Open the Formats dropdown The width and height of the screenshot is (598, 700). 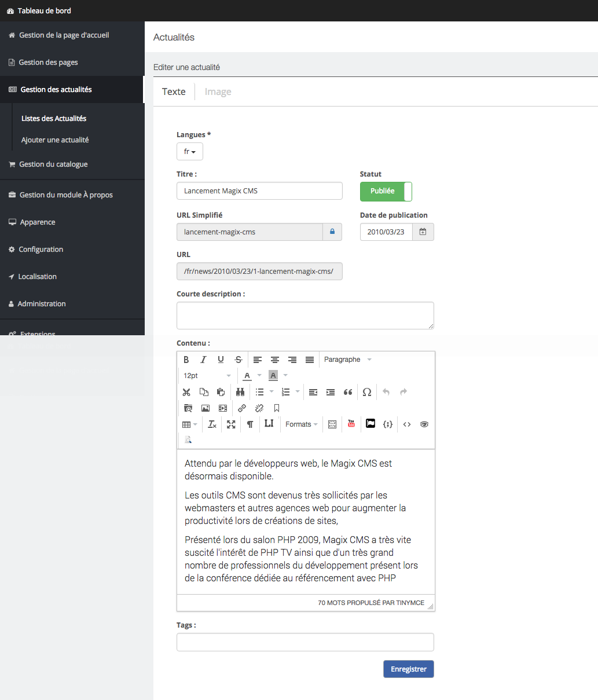tap(302, 424)
